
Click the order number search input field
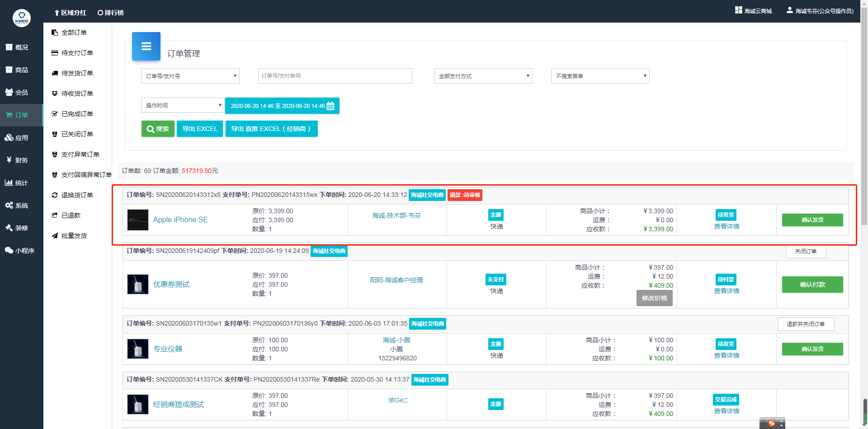pos(335,76)
